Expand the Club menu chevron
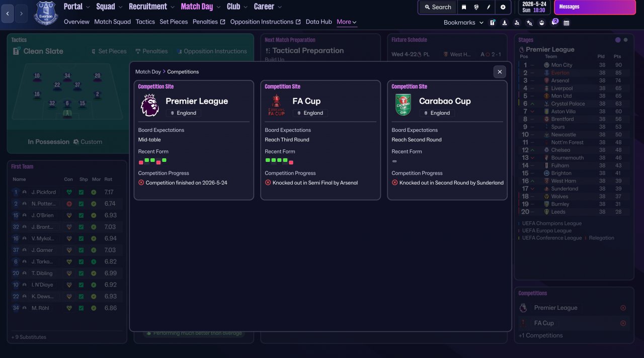 [246, 7]
